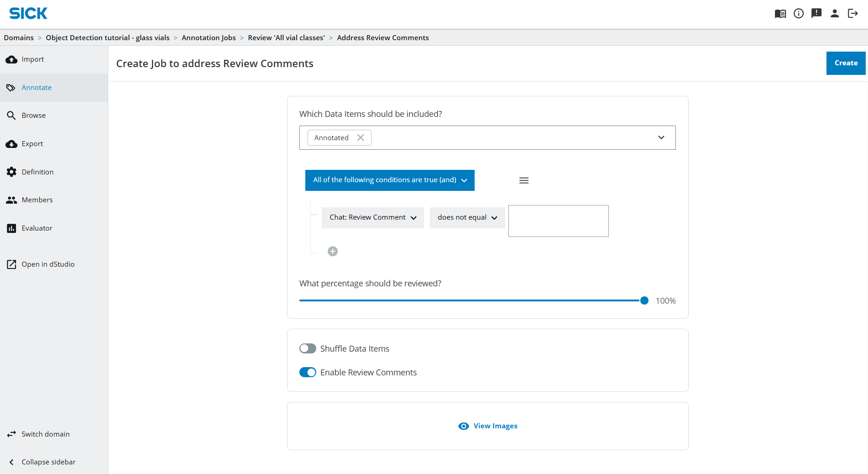Click the logout icon
868x474 pixels.
click(853, 13)
